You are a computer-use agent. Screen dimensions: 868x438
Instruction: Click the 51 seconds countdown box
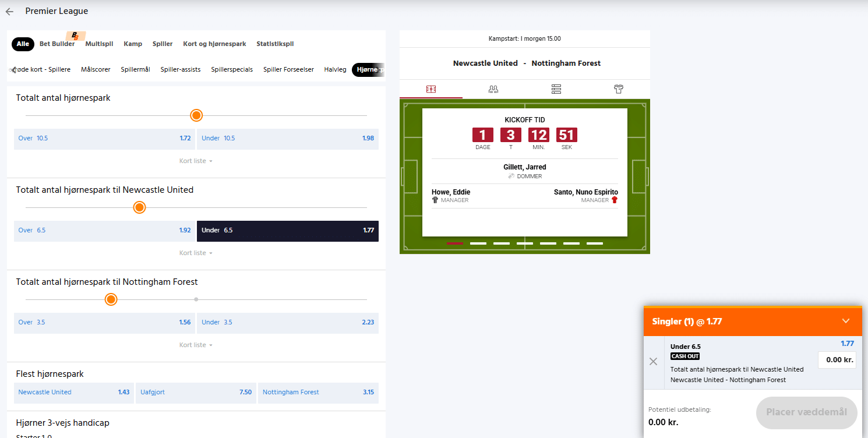(567, 135)
